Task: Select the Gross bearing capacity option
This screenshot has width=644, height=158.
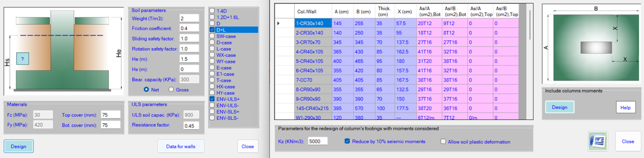Action: click(x=171, y=89)
